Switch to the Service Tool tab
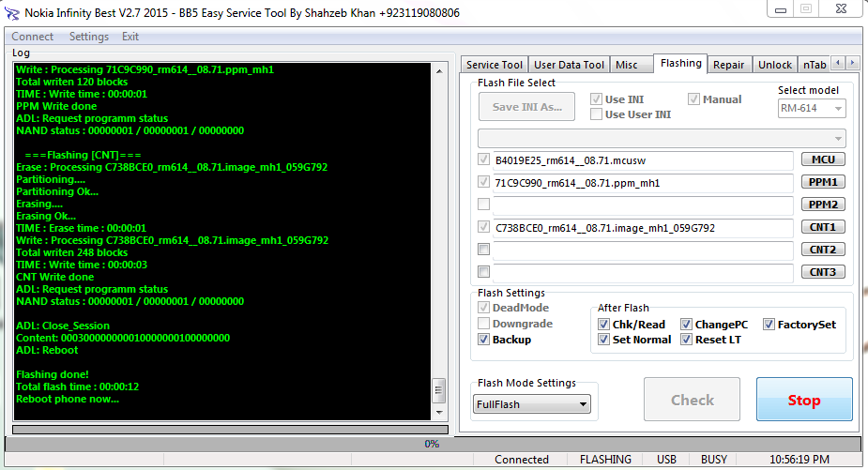The width and height of the screenshot is (868, 470). point(495,65)
